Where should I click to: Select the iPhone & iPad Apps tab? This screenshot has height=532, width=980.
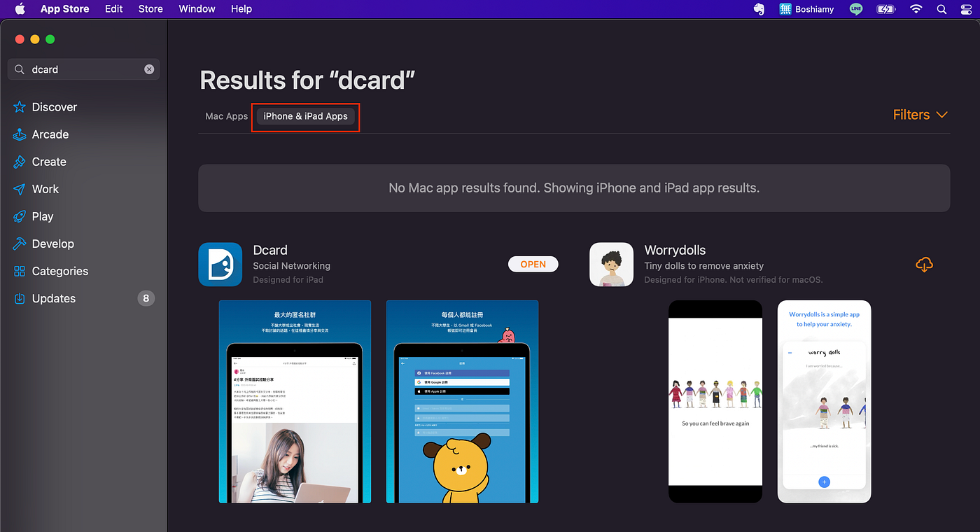point(305,115)
